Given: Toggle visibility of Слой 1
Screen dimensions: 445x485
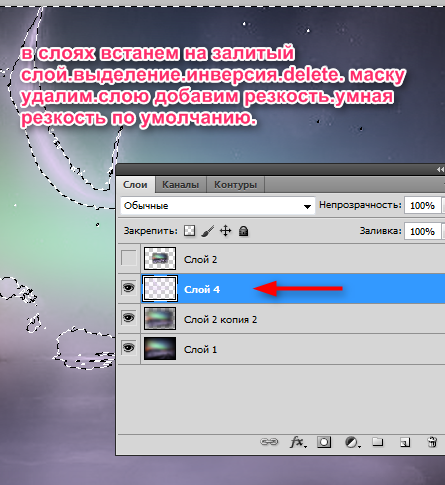Looking at the screenshot, I should [129, 348].
